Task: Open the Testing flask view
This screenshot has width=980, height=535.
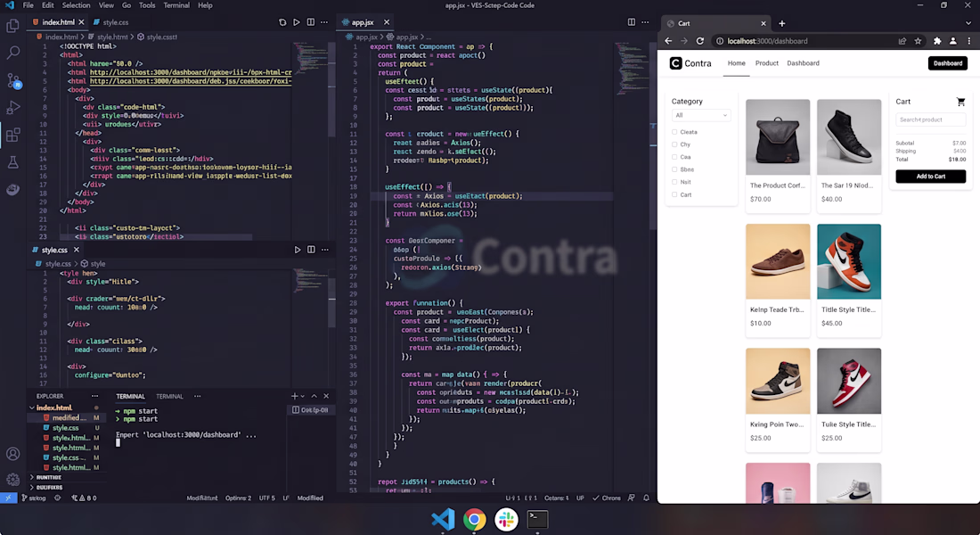Action: point(12,162)
